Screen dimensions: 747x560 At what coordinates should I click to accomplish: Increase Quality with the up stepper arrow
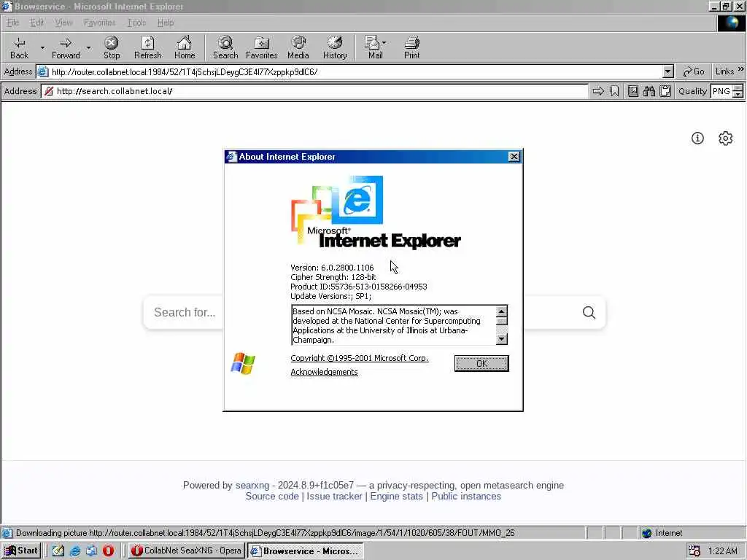pos(738,88)
